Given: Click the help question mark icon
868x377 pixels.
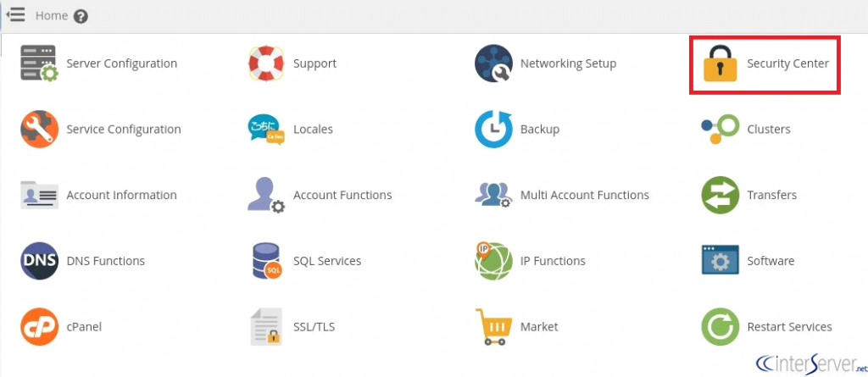Looking at the screenshot, I should pyautogui.click(x=81, y=16).
